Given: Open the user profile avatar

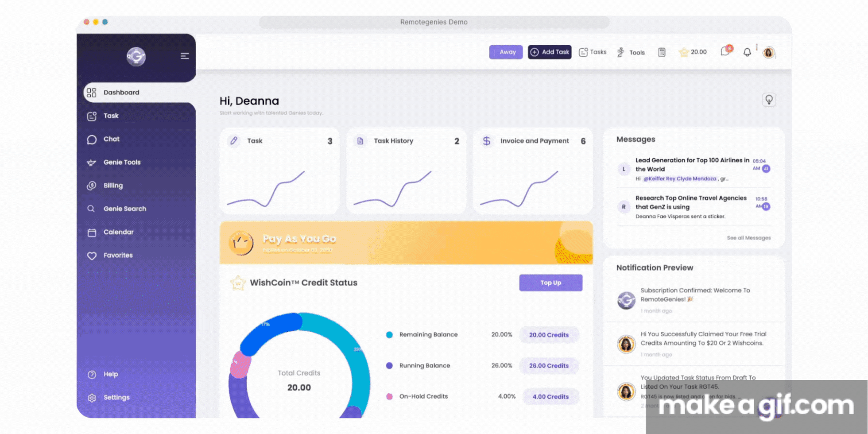Looking at the screenshot, I should tap(769, 53).
